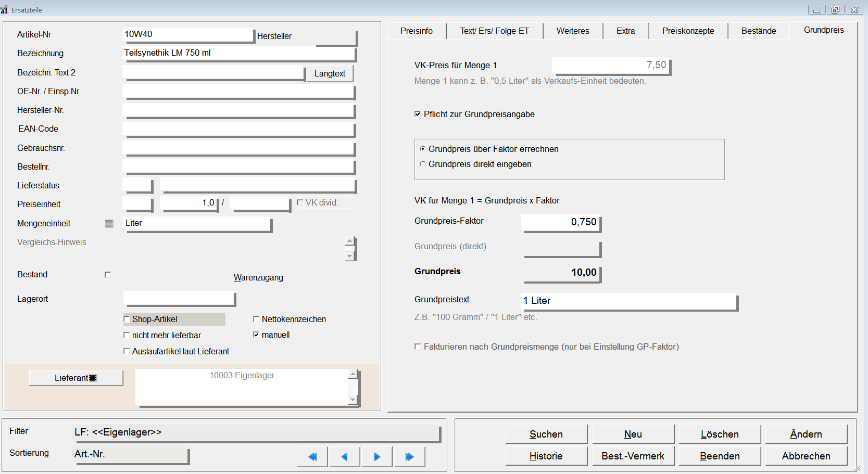Tick nicht mehr lieferbar checkbox
Image resolution: width=868 pixels, height=474 pixels.
tap(127, 335)
